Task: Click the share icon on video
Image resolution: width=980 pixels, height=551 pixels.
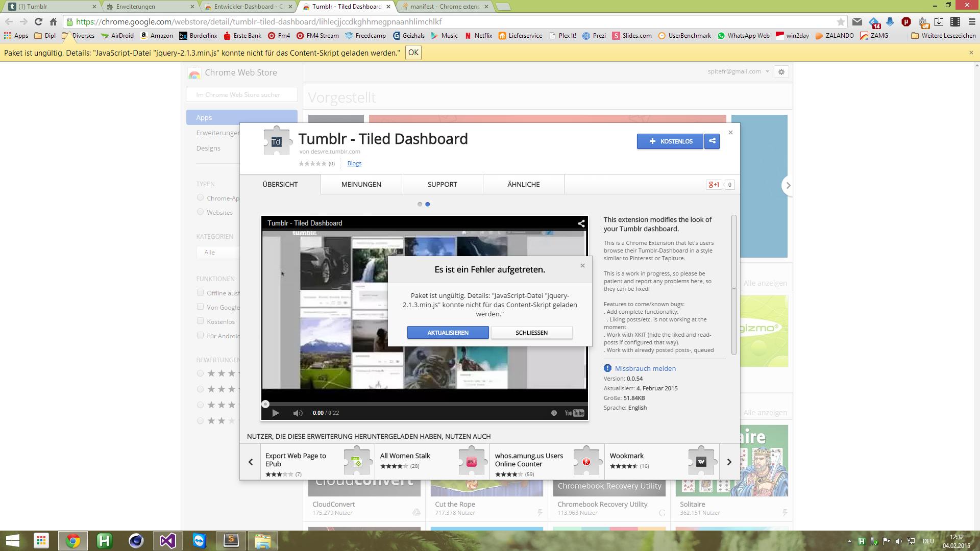Action: (x=581, y=223)
